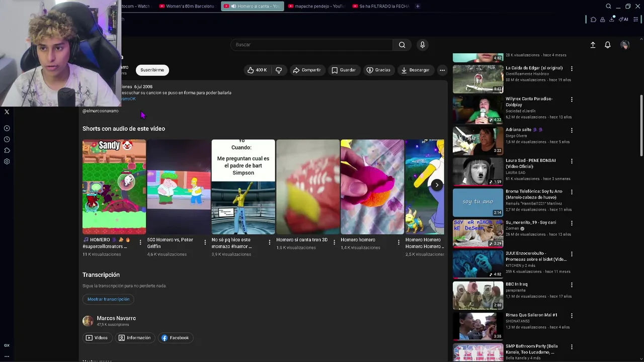This screenshot has height=362, width=644.
Task: Switch to mapache pendejo YouTube tab
Action: coord(316,6)
